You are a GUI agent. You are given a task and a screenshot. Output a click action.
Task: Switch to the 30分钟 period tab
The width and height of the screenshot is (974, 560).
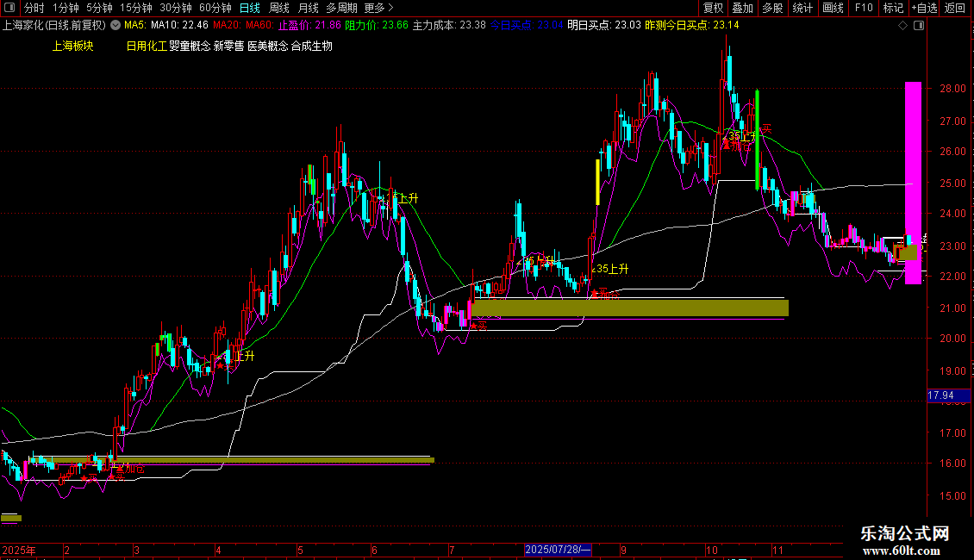pyautogui.click(x=176, y=8)
